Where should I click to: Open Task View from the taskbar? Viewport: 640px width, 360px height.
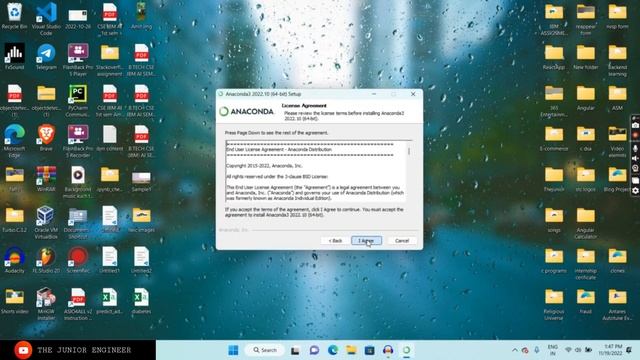(x=295, y=350)
